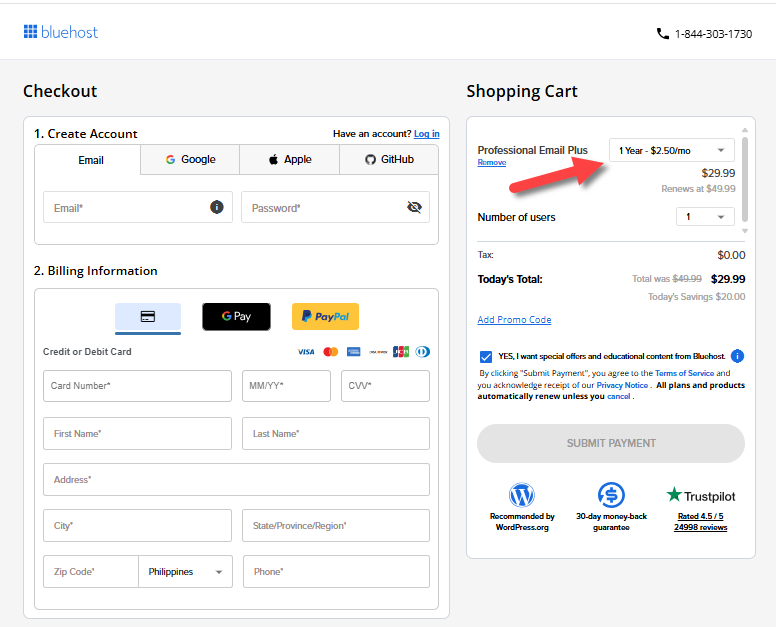This screenshot has width=776, height=627.
Task: Choose Google Pay payment method
Action: point(237,317)
